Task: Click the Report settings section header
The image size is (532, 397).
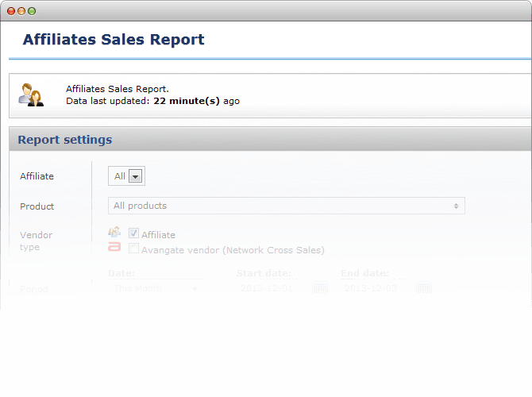Action: click(x=270, y=140)
